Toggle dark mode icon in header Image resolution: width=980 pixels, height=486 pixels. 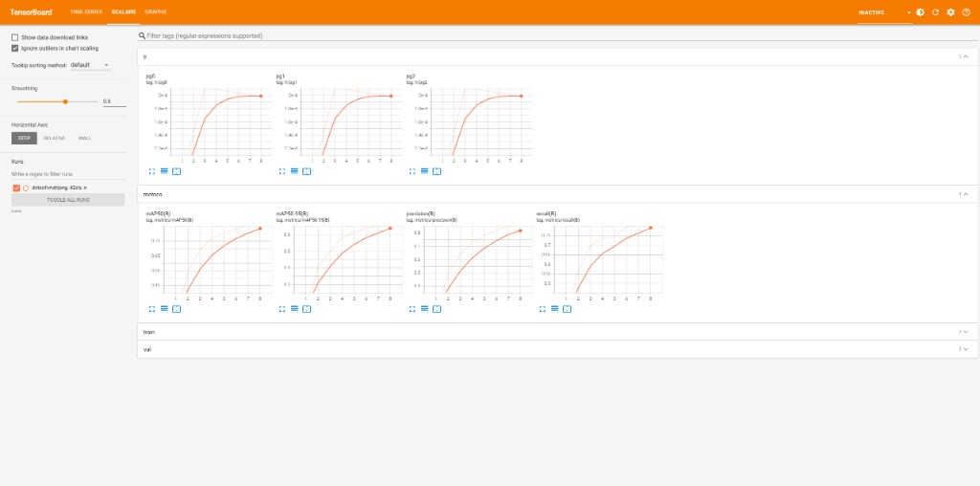921,12
